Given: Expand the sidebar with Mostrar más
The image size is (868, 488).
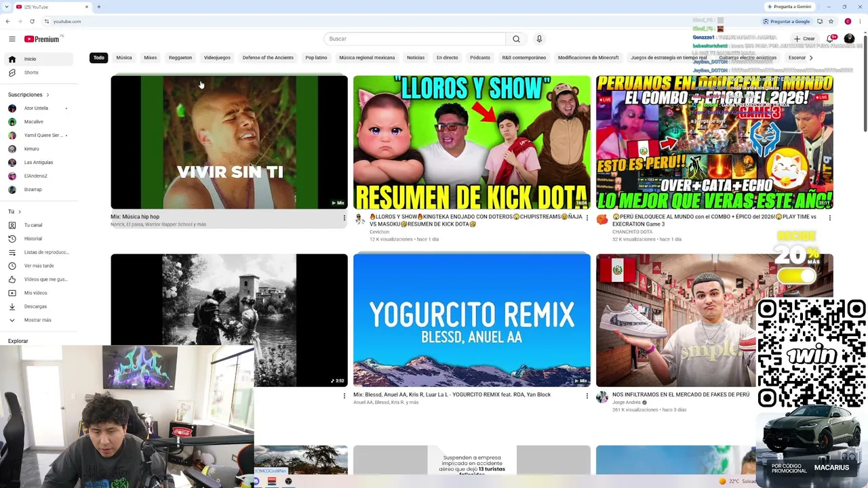Looking at the screenshot, I should 39,320.
